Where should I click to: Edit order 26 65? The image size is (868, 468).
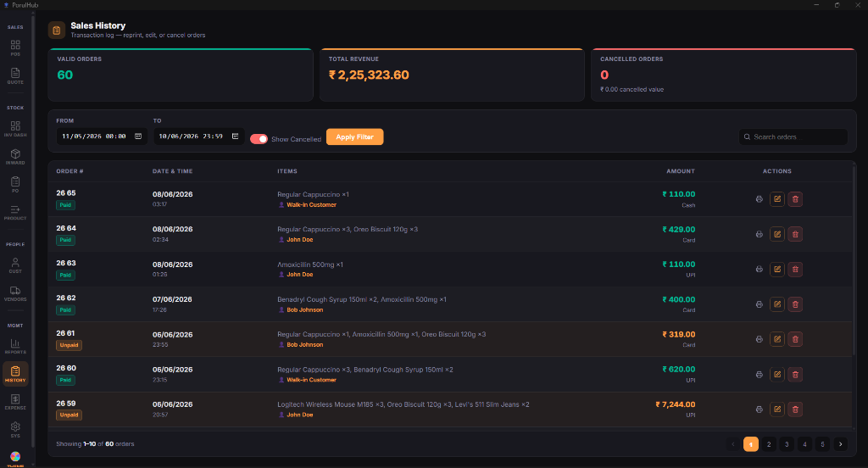click(777, 199)
